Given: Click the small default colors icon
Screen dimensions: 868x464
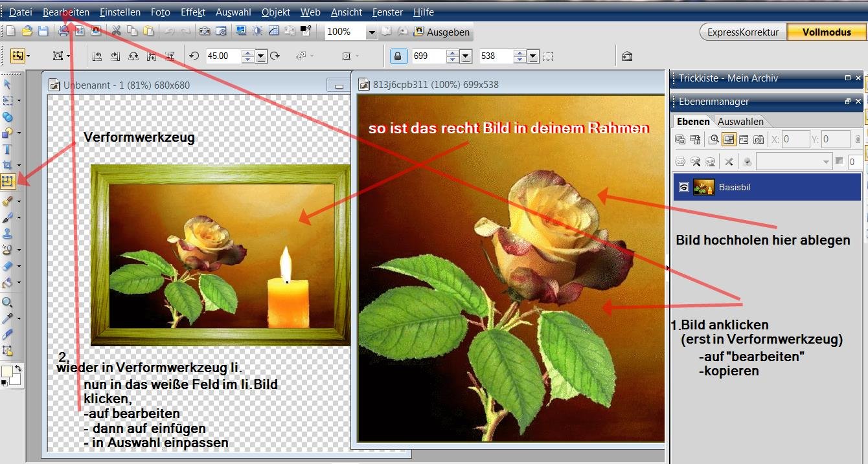Looking at the screenshot, I should click(x=5, y=383).
